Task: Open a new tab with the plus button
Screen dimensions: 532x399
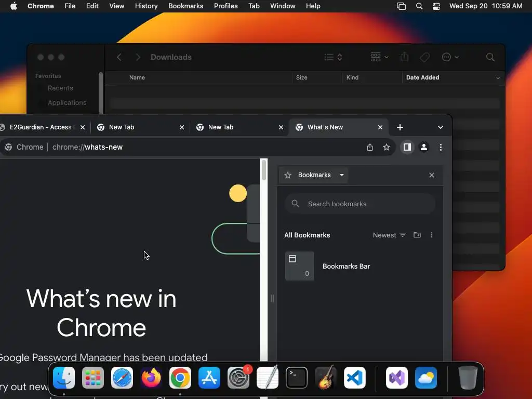Action: coord(400,127)
